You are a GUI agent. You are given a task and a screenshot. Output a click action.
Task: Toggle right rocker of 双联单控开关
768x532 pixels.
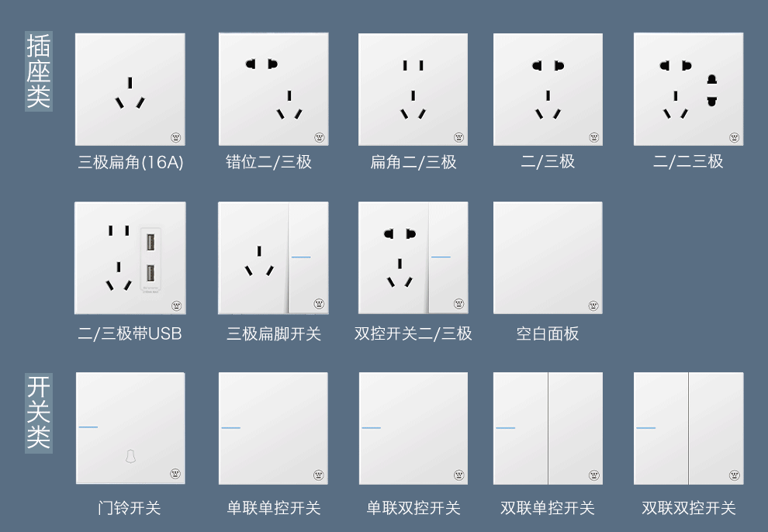(x=576, y=428)
